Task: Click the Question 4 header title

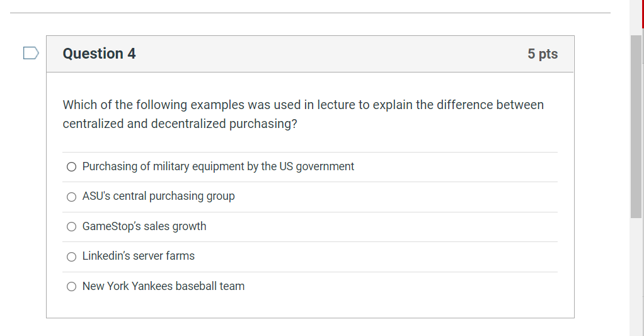Action: (x=99, y=54)
